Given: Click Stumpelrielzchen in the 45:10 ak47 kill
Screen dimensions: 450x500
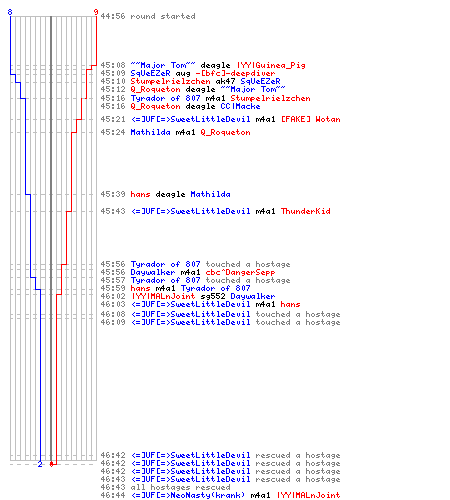Looking at the screenshot, I should (x=170, y=81).
